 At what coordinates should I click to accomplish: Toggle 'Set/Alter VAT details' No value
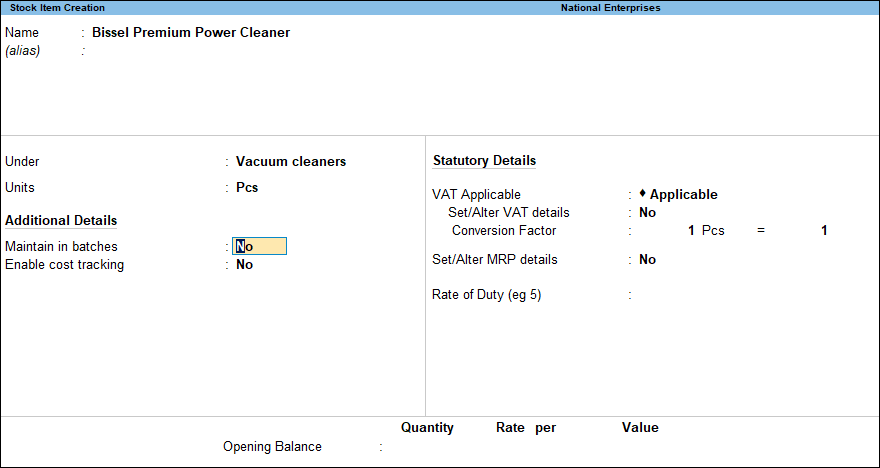point(647,213)
